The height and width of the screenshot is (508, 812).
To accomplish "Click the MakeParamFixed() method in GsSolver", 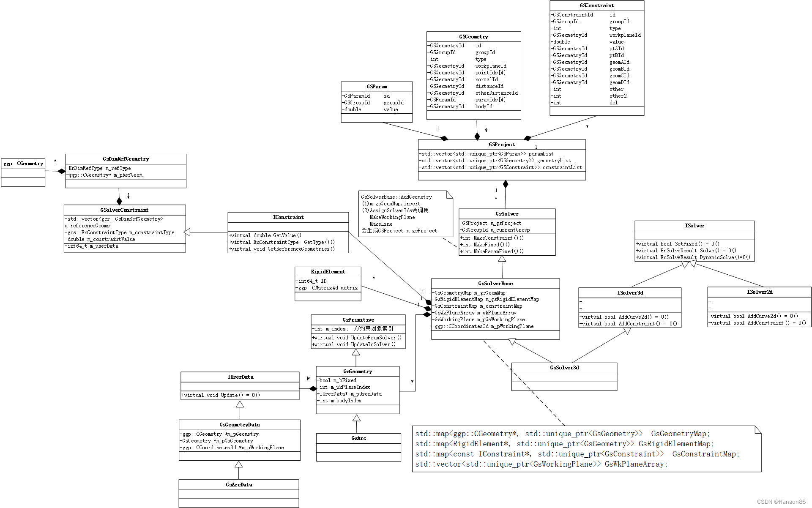I will [x=492, y=251].
